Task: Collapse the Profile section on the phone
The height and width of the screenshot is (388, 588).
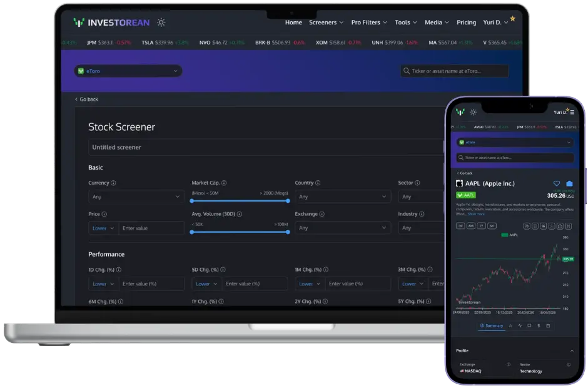Action: (x=572, y=351)
